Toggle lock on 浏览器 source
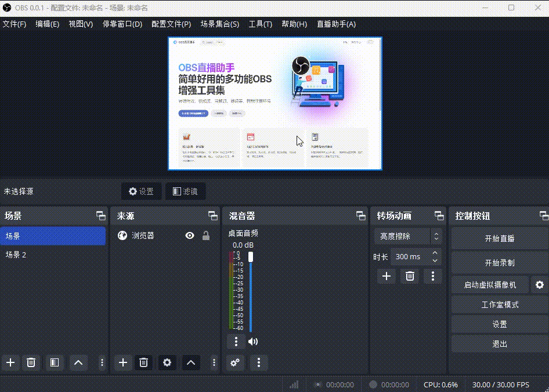The width and height of the screenshot is (549, 392). click(206, 235)
